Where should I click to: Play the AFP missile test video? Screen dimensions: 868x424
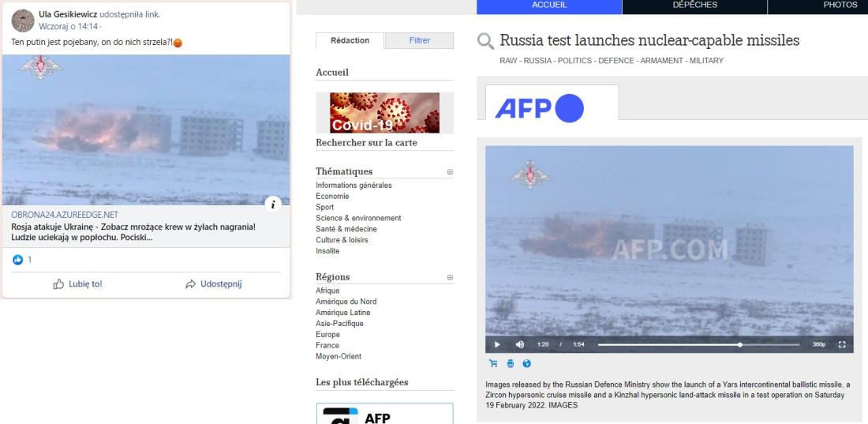click(497, 345)
